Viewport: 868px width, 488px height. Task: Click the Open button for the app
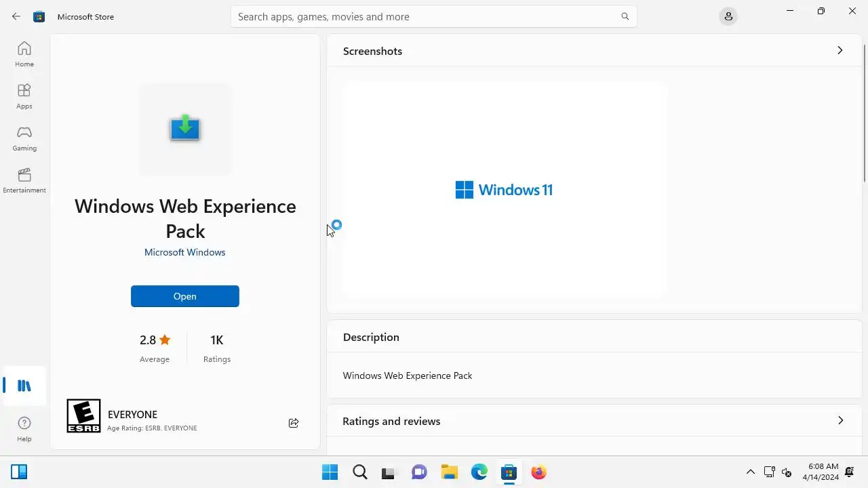185,296
